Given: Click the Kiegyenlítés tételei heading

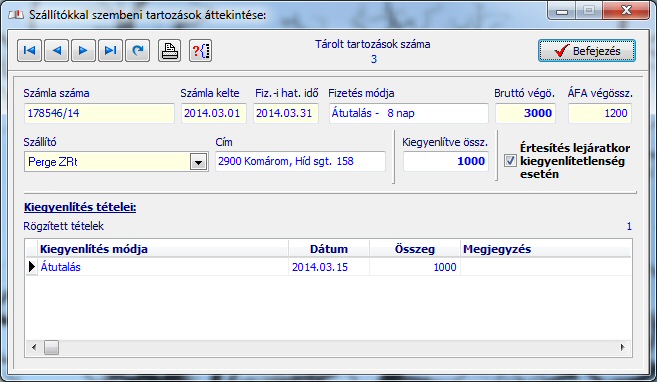Looking at the screenshot, I should [x=80, y=207].
